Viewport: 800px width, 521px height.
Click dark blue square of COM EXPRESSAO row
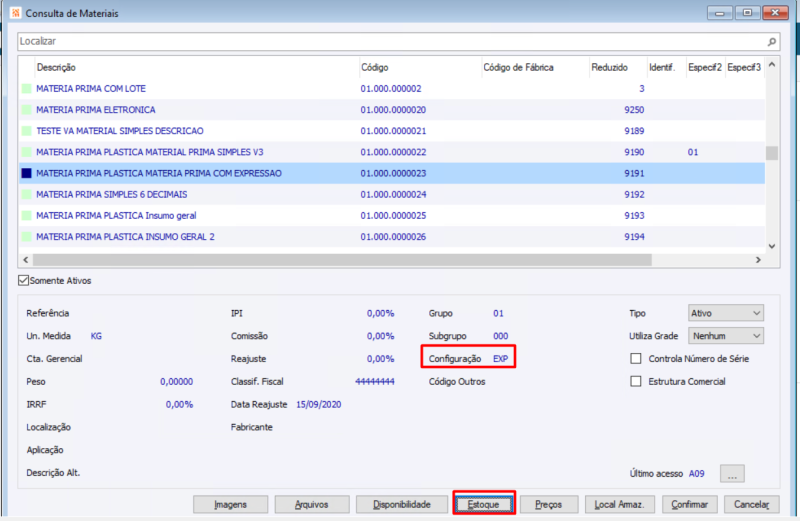pyautogui.click(x=27, y=173)
